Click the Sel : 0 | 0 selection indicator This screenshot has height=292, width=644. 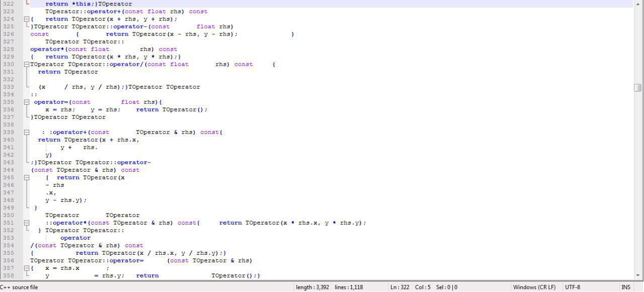pos(447,287)
